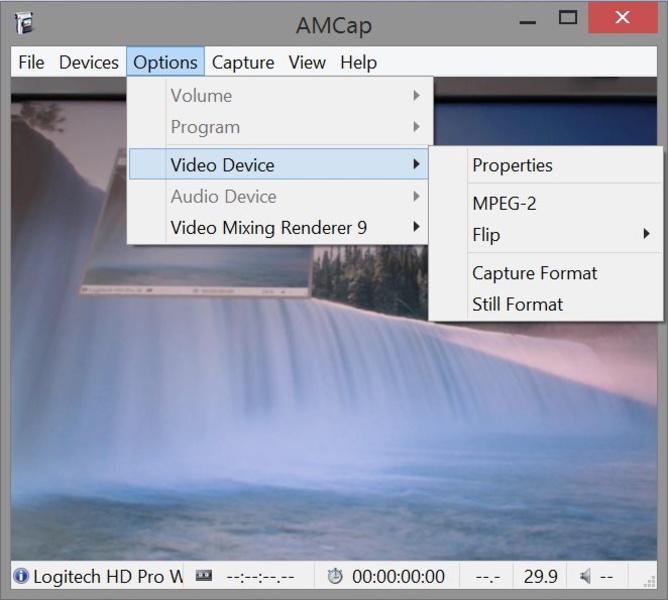Close the Options menu via its menu bar label
This screenshot has height=600, width=668.
(x=165, y=62)
